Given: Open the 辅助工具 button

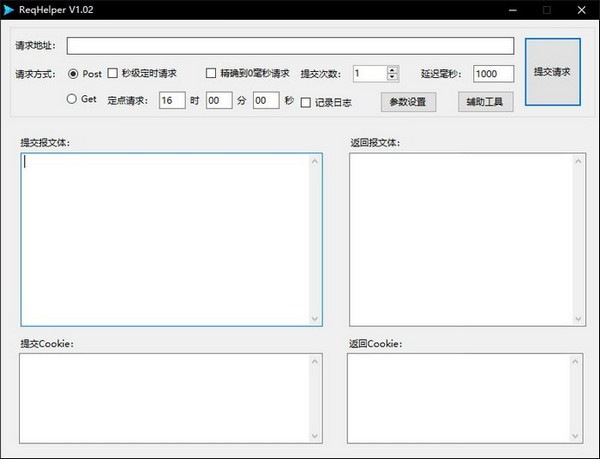Looking at the screenshot, I should click(486, 101).
